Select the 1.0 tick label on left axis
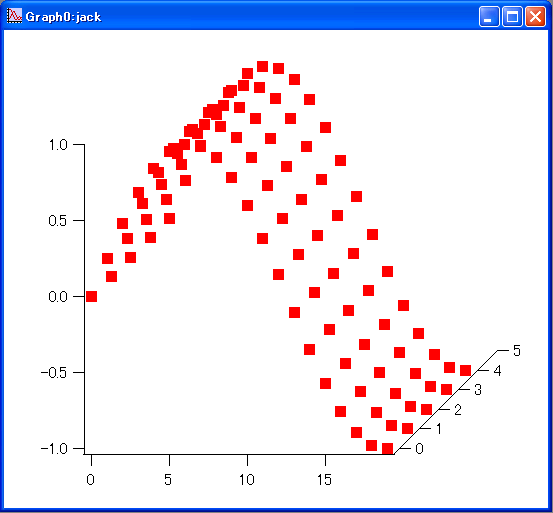This screenshot has height=513, width=553. 58,145
